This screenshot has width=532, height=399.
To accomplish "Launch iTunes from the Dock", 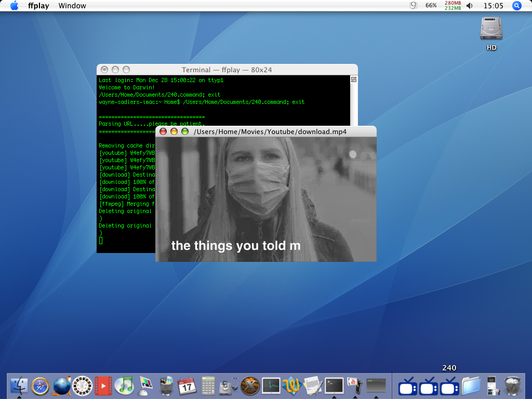I will tap(124, 386).
